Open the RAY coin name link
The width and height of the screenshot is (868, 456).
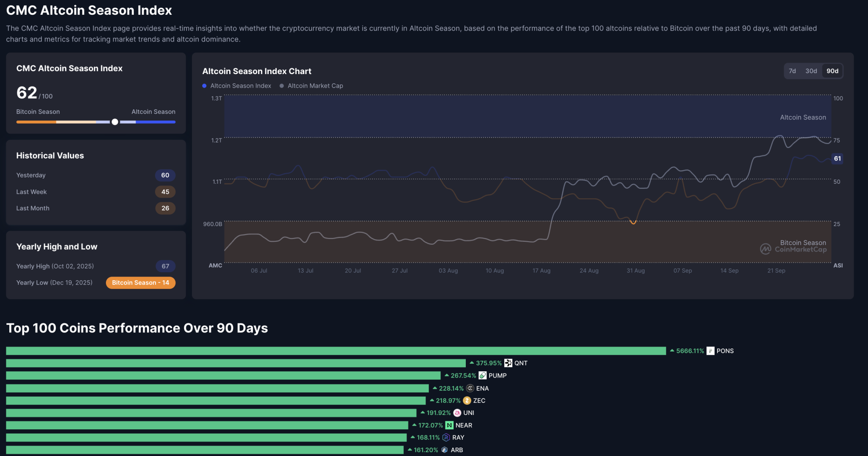[458, 437]
